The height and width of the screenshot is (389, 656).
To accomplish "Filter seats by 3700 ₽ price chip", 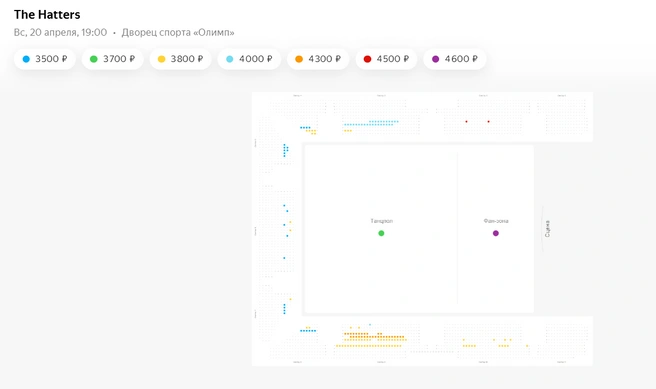I will 113,59.
